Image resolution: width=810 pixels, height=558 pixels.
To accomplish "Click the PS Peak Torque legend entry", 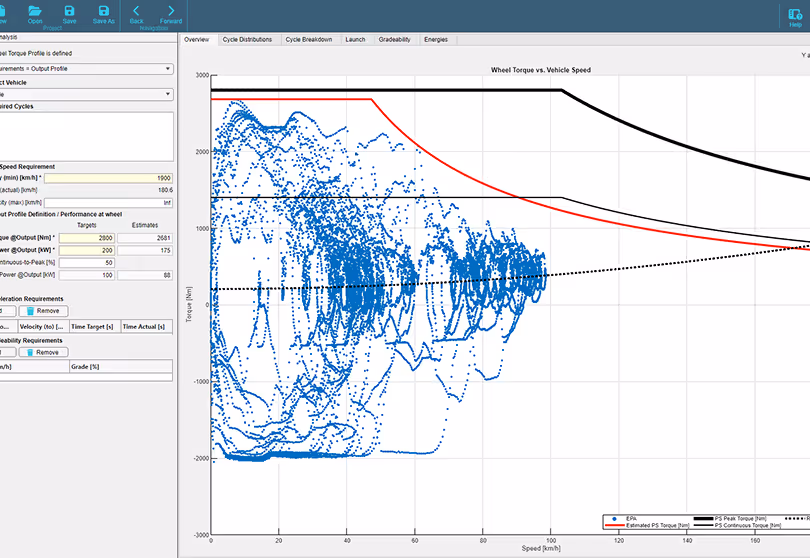I will [729, 519].
